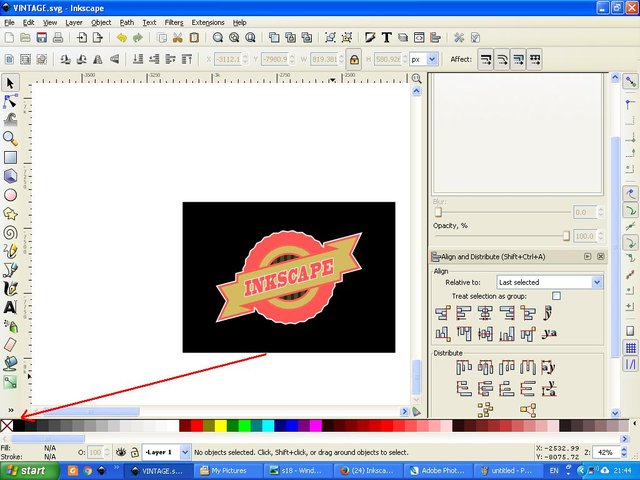Select the Selector arrow tool
Screen dimensions: 640x480
pyautogui.click(x=10, y=83)
